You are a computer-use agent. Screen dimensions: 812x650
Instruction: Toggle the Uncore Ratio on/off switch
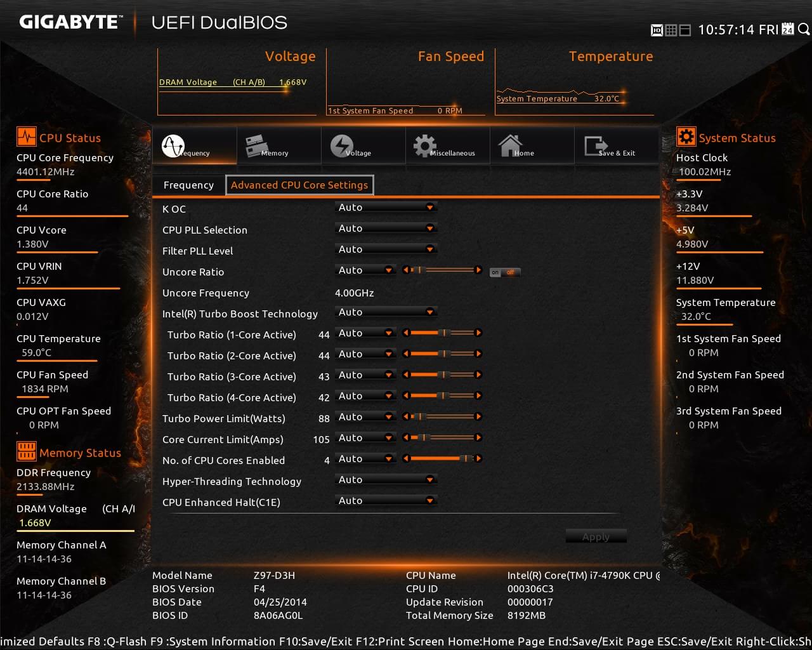[505, 272]
